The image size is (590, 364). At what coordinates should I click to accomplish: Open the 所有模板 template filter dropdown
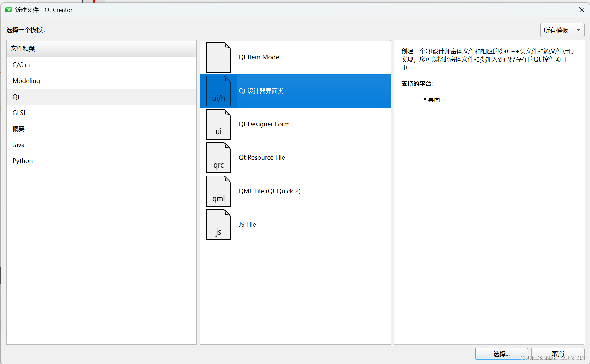coord(562,30)
